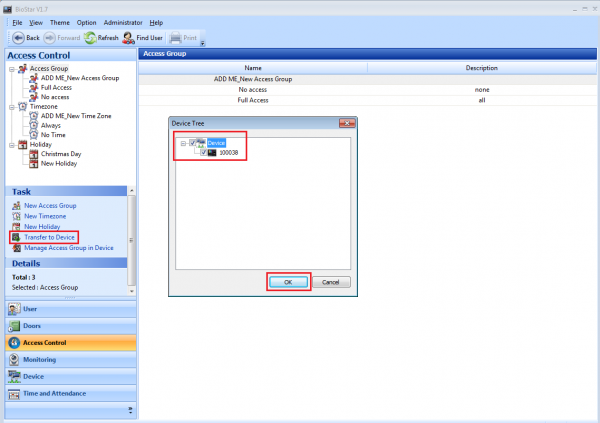The width and height of the screenshot is (600, 423).
Task: Uncheck the 100038 device checkbox
Action: pyautogui.click(x=204, y=153)
